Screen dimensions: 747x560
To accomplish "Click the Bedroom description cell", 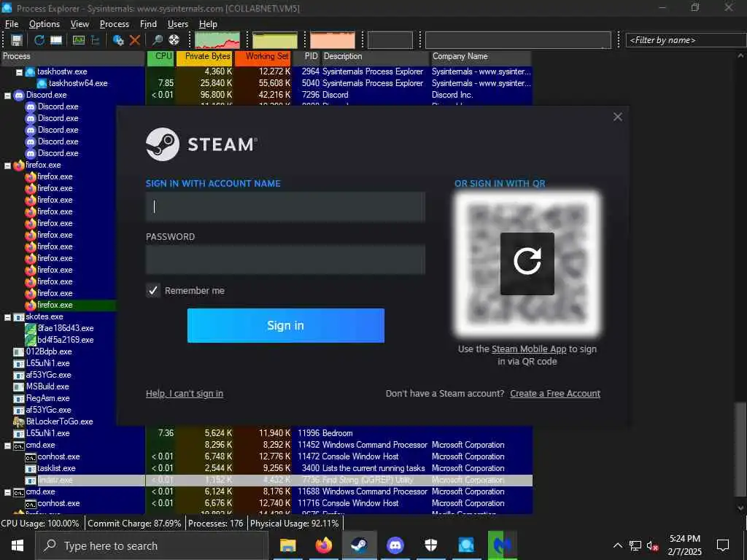I will (x=338, y=433).
